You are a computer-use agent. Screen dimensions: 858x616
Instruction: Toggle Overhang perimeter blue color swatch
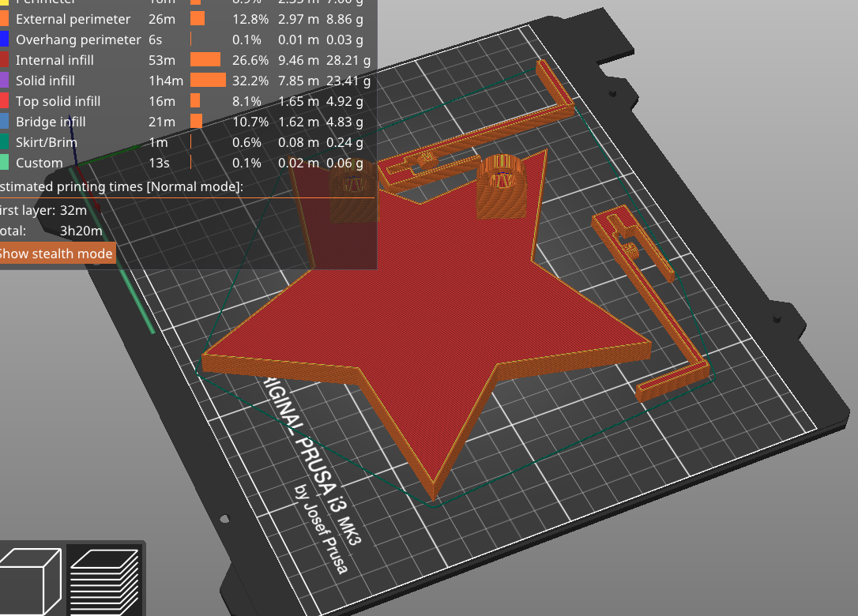5,39
